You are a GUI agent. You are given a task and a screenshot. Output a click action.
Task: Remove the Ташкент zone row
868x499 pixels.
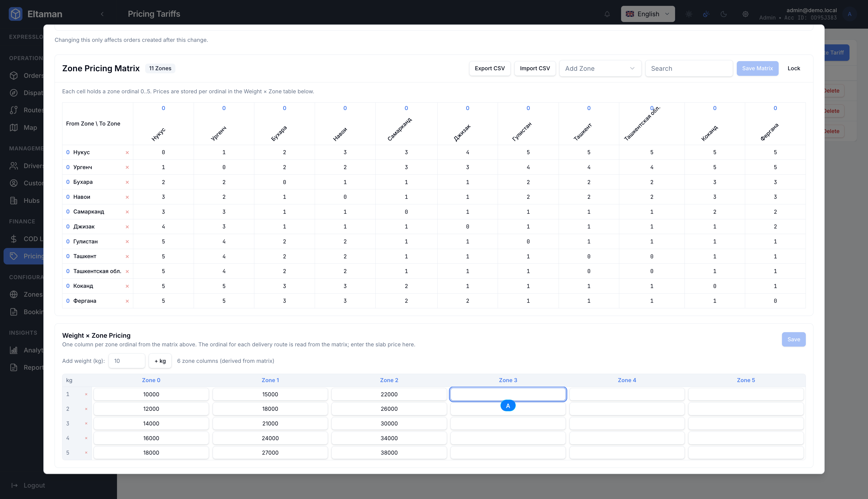(x=127, y=256)
